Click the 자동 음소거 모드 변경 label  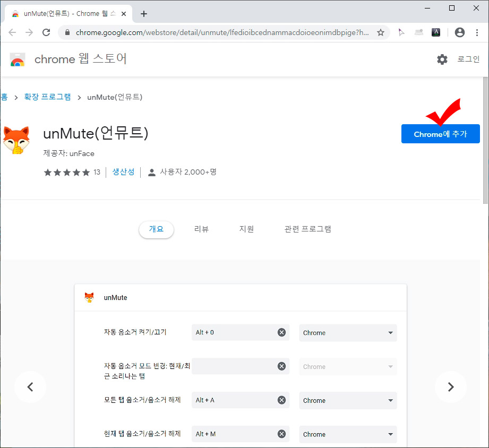(147, 371)
